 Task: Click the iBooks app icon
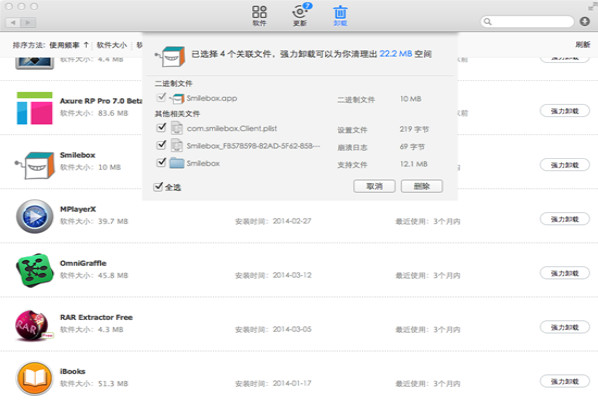click(x=35, y=378)
